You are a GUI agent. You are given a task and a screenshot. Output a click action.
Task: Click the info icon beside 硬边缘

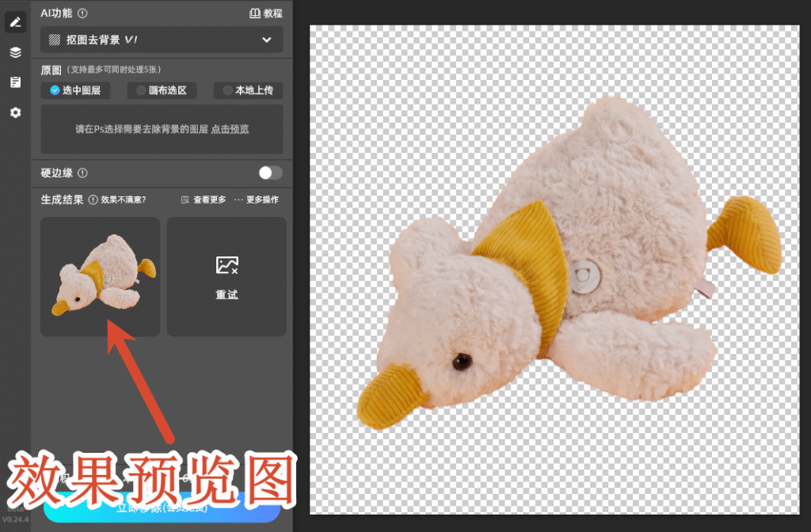pyautogui.click(x=82, y=173)
